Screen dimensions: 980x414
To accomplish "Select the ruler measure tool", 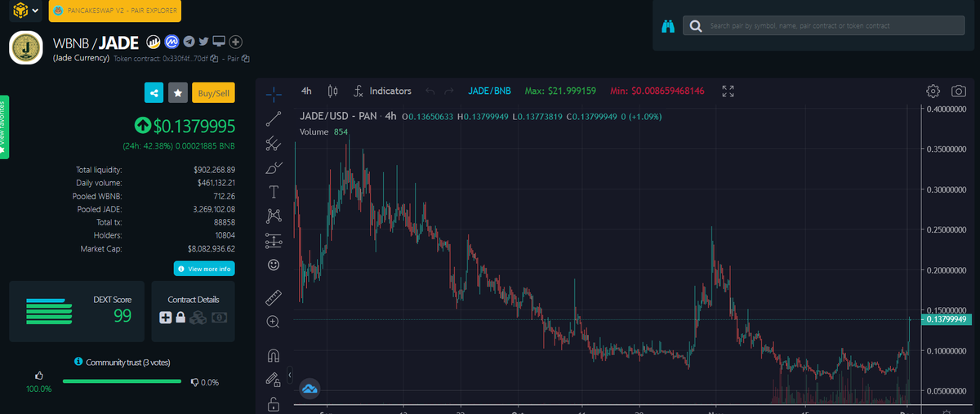I will (274, 297).
